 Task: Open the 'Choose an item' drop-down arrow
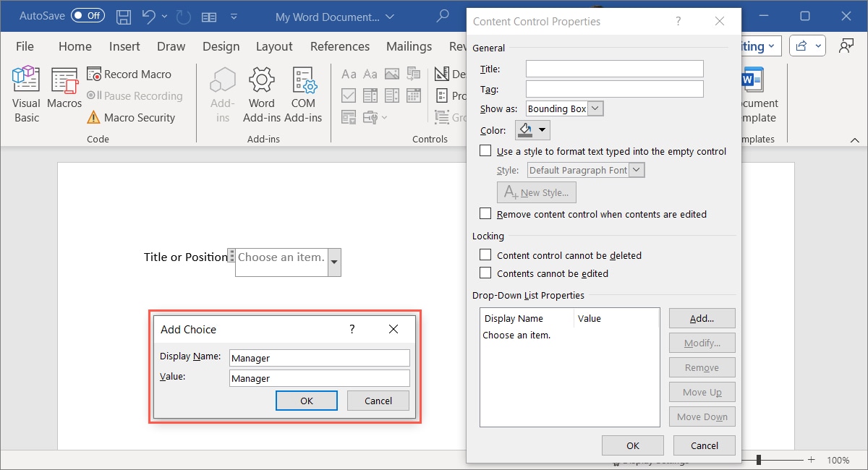pos(333,262)
